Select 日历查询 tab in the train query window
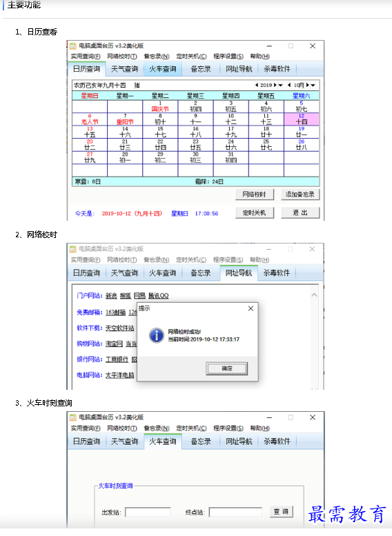This screenshot has height=536, width=392. (86, 441)
